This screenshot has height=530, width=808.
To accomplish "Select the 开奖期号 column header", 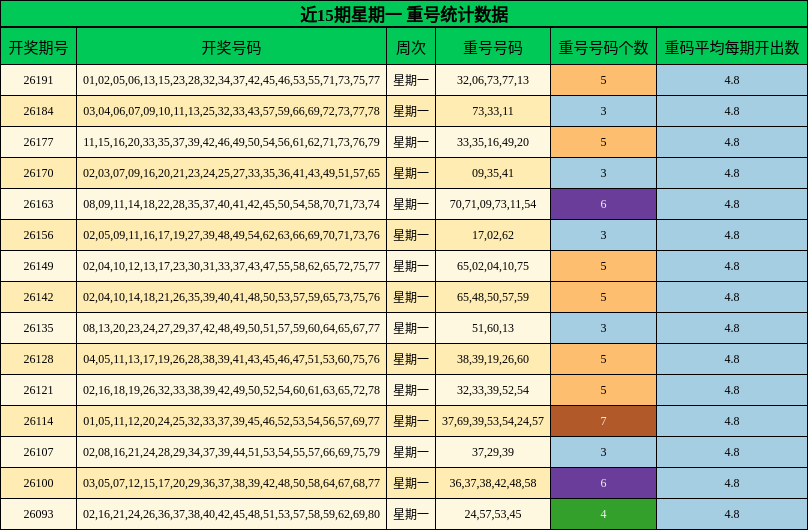I will [x=39, y=47].
